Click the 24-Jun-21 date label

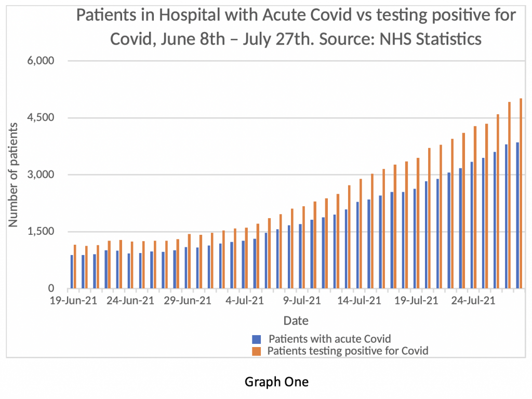coord(130,300)
